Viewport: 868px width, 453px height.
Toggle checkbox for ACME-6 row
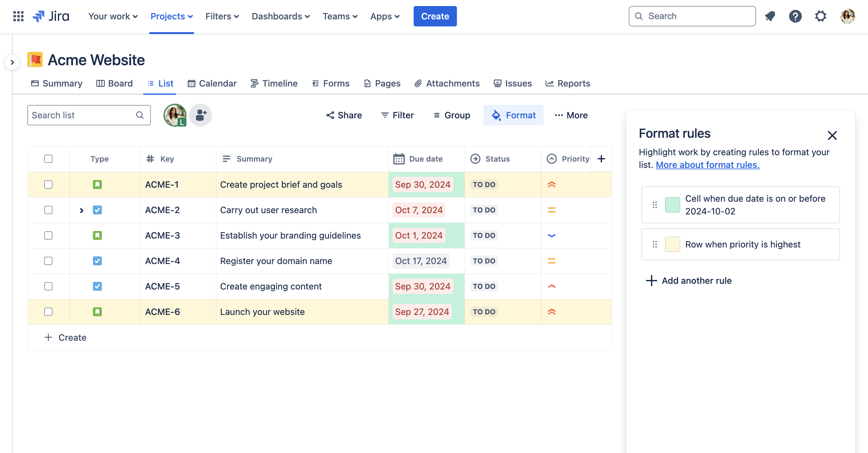49,311
